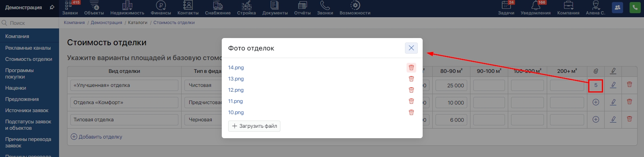This screenshot has width=644, height=157.
Task: Open the 13.png file link
Action: (236, 79)
